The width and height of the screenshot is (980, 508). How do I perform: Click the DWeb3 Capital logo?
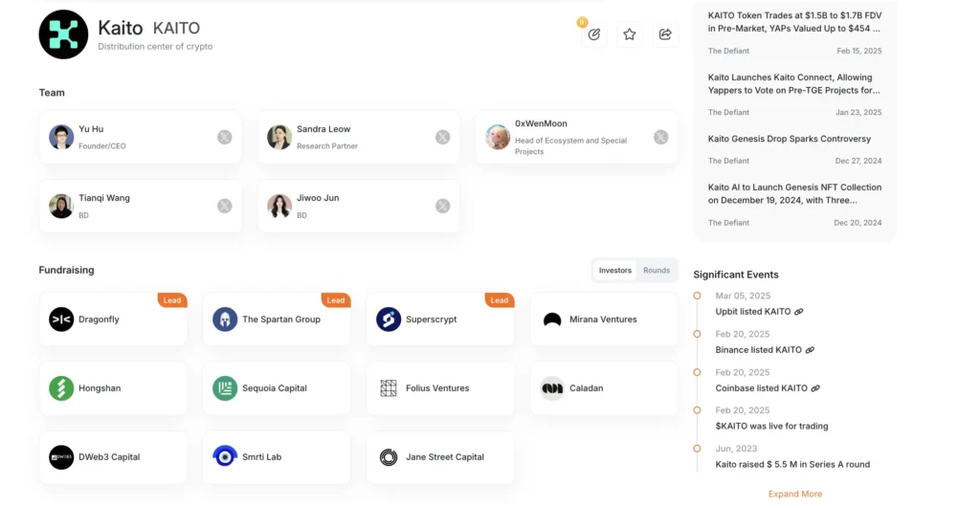[x=61, y=456]
